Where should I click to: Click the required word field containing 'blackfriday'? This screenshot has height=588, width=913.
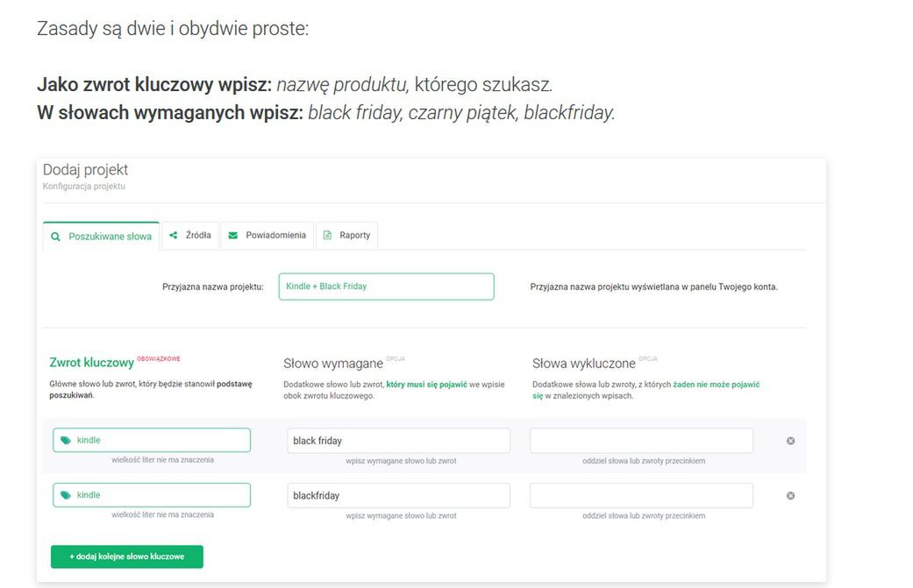click(x=399, y=495)
